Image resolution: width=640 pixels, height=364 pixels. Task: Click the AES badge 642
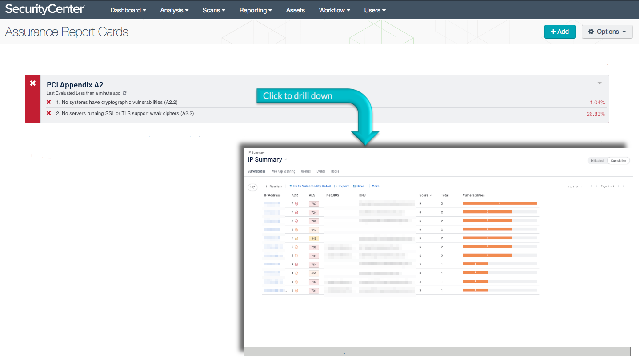tap(314, 230)
